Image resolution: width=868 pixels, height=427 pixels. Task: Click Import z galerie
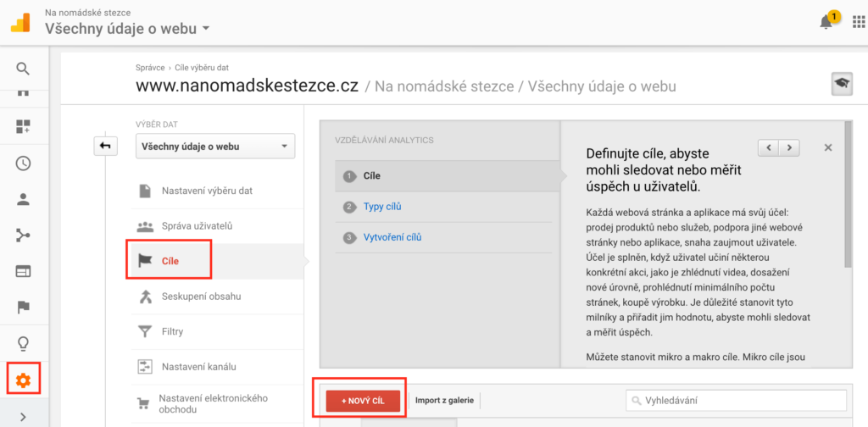444,401
